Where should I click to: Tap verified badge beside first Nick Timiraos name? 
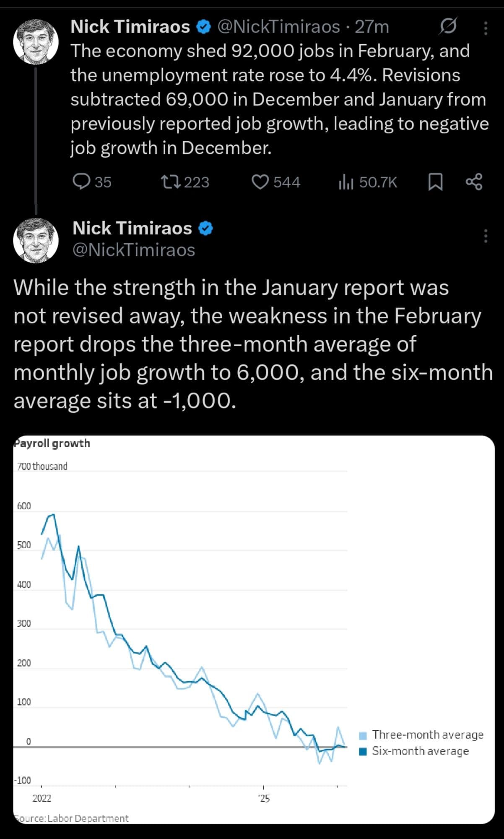pyautogui.click(x=204, y=27)
